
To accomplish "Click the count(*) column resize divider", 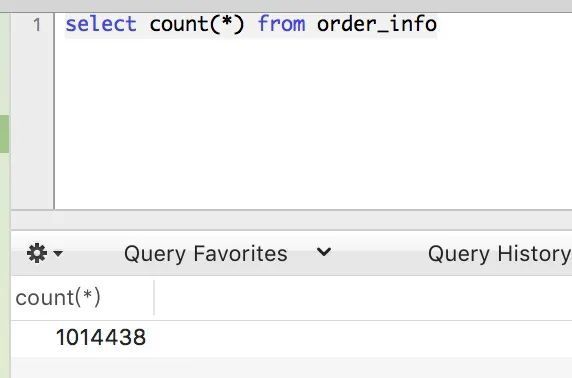I will pyautogui.click(x=154, y=298).
